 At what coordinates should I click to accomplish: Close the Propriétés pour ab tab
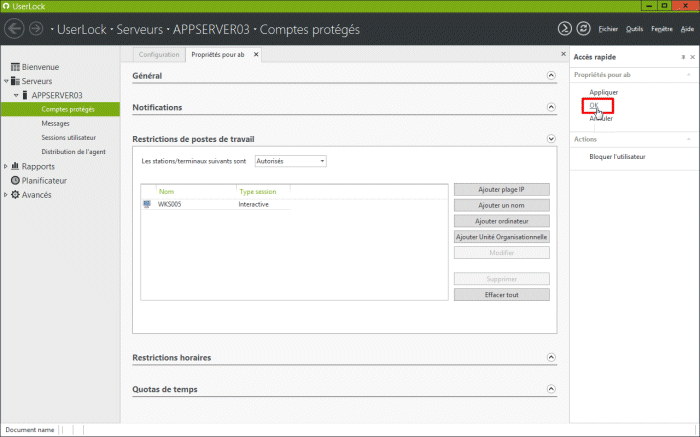point(256,54)
